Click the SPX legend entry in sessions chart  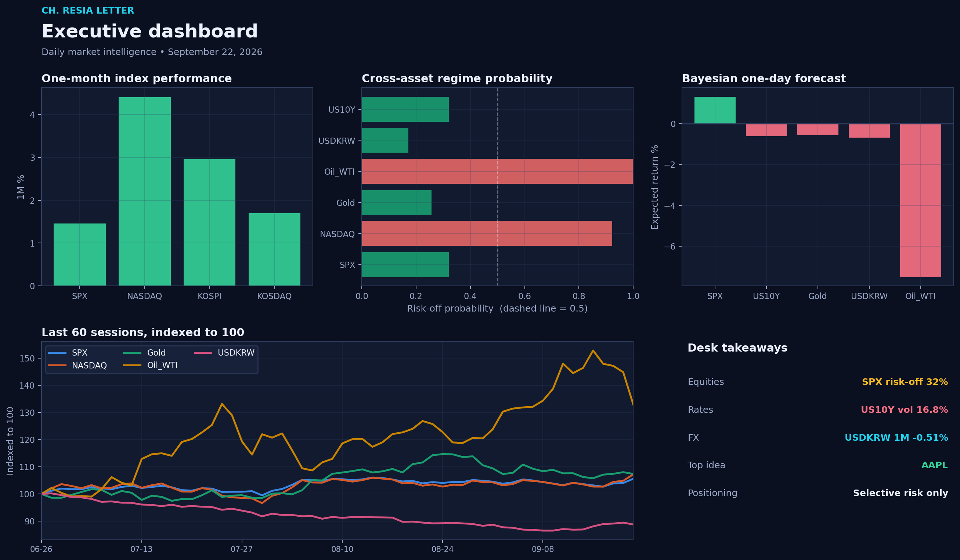tap(68, 353)
